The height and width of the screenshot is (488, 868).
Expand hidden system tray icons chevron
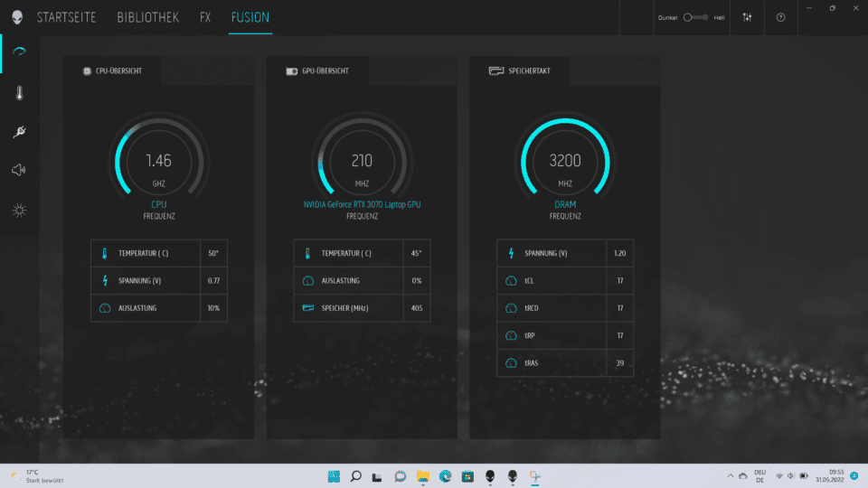coord(731,475)
